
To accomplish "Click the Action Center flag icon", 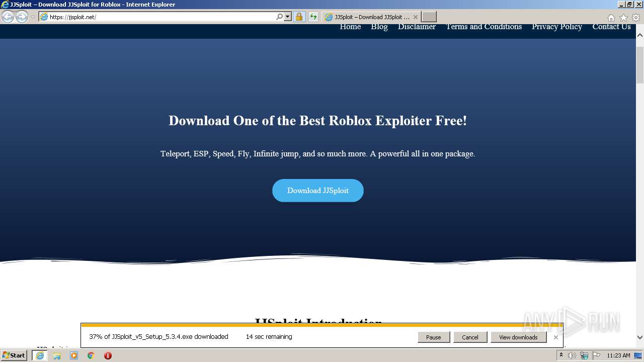I will click(596, 355).
